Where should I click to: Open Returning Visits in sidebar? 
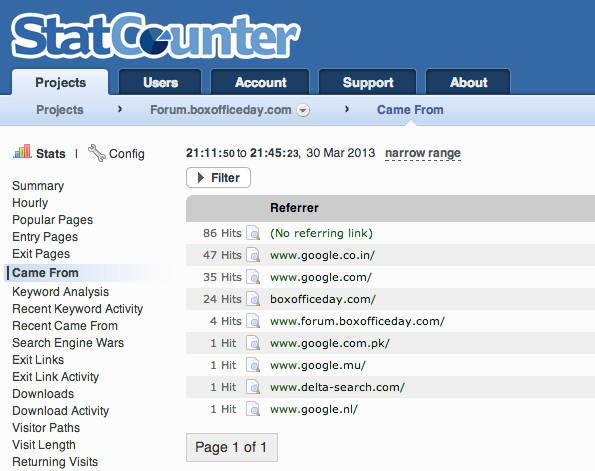coord(55,462)
